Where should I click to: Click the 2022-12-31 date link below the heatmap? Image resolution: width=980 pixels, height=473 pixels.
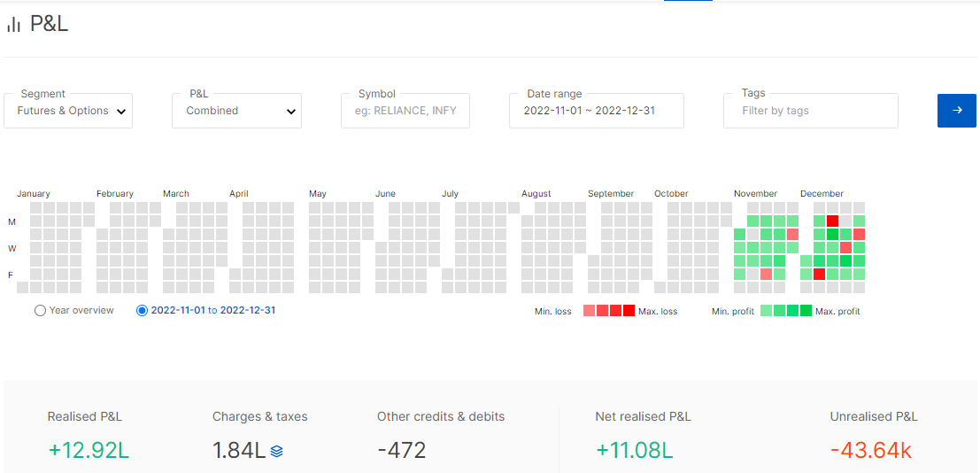coord(248,310)
